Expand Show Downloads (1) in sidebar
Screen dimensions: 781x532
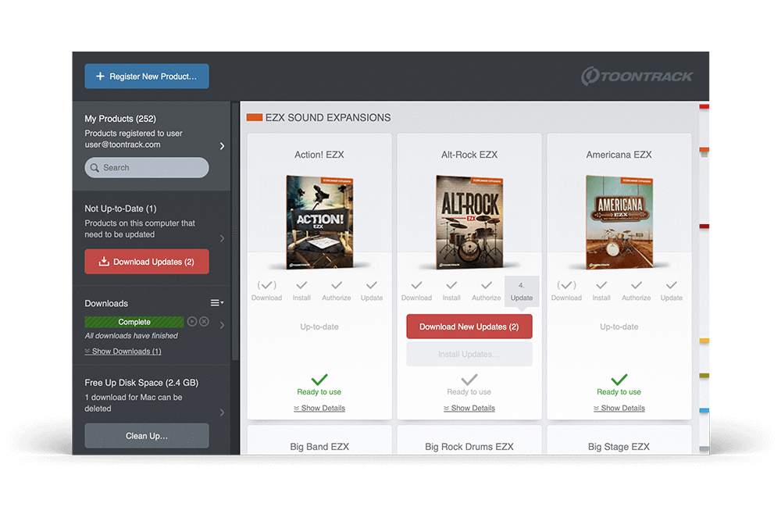coord(123,352)
